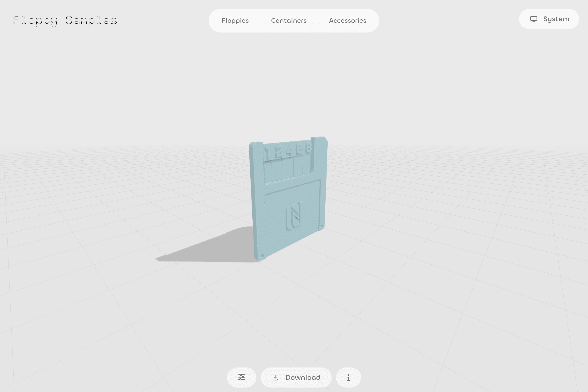Click the embossed number 4 on floppy
The width and height of the screenshot is (588, 392).
click(290, 150)
